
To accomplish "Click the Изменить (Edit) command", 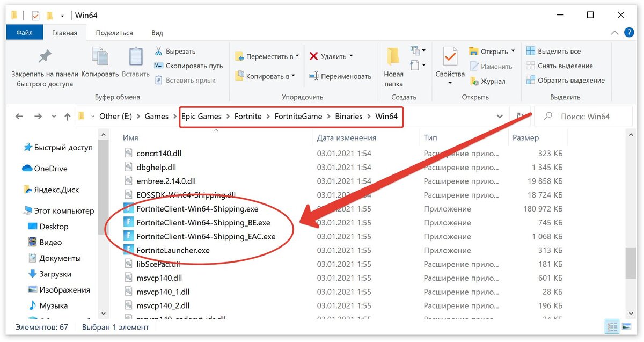I will [x=491, y=67].
